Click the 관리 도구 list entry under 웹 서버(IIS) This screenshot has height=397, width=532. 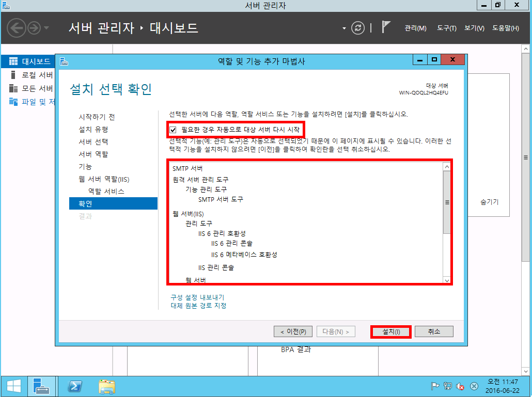(198, 224)
